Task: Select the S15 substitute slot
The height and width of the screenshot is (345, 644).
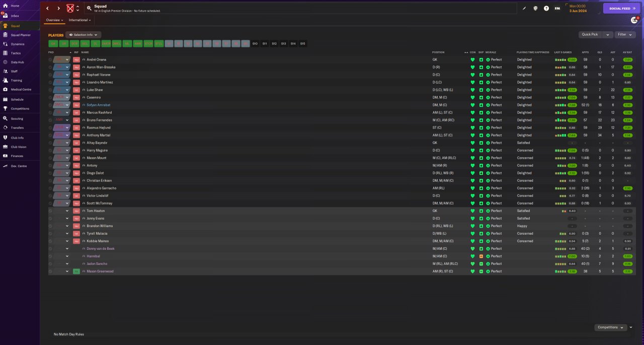Action: click(302, 44)
